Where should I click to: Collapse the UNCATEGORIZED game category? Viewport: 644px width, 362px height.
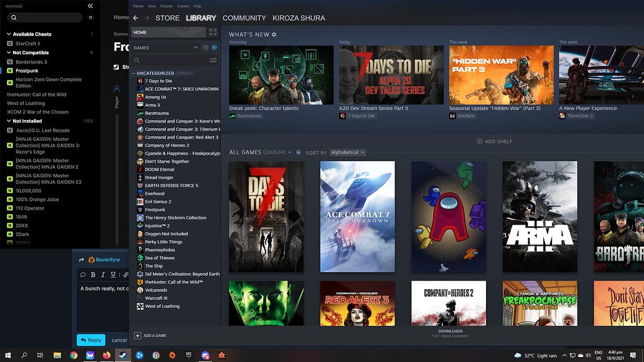[133, 73]
